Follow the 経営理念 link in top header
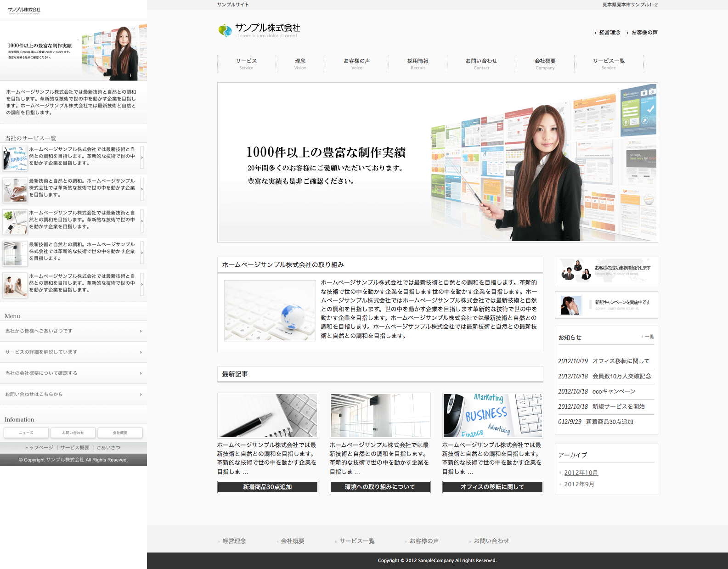 coord(609,33)
